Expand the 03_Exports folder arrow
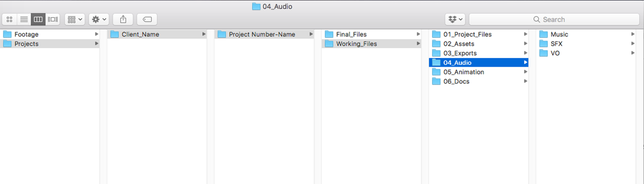This screenshot has height=184, width=644. click(x=525, y=53)
